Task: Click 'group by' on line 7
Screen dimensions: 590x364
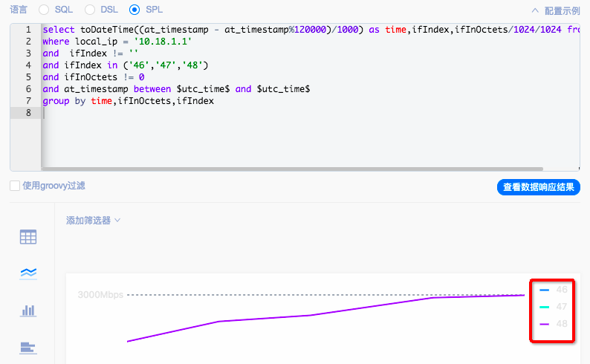Action: point(64,101)
